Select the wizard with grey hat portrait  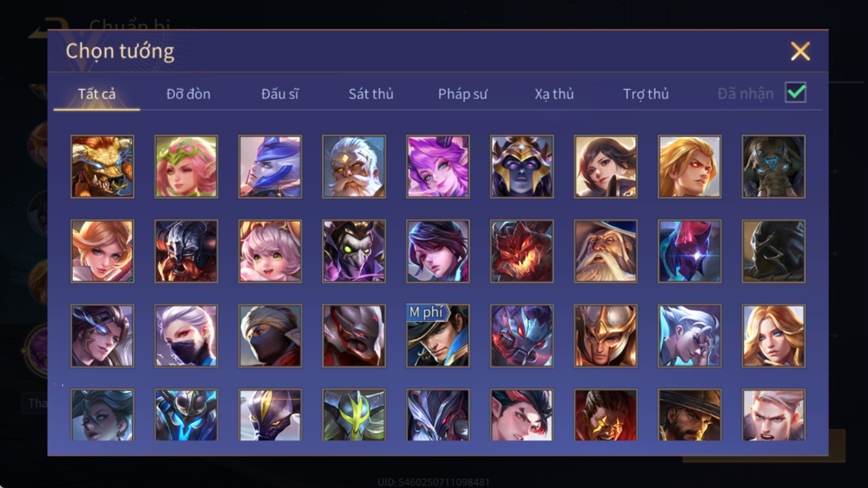click(606, 251)
